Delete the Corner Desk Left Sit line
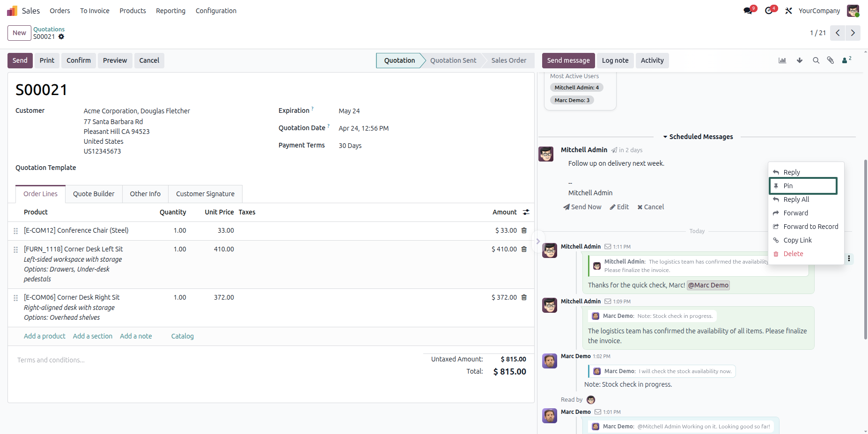Image resolution: width=868 pixels, height=434 pixels. [524, 249]
